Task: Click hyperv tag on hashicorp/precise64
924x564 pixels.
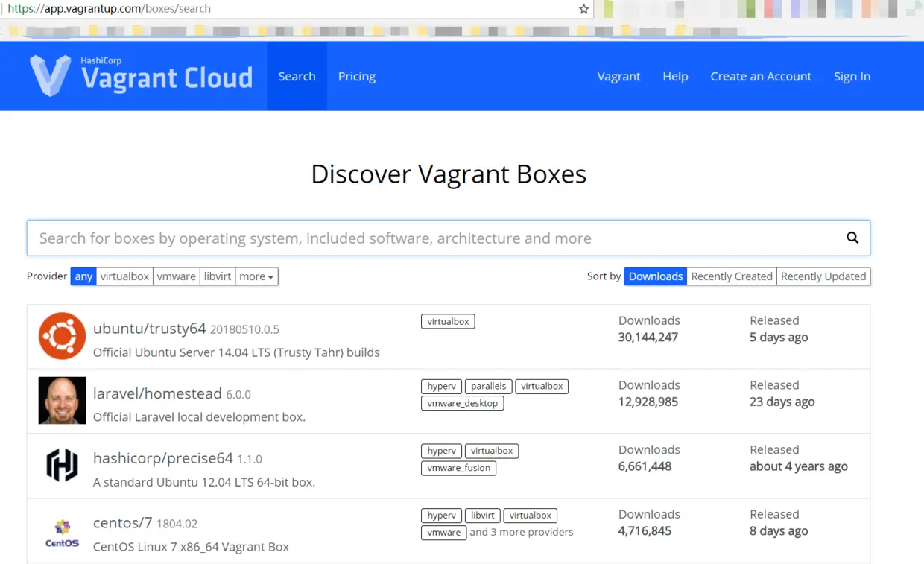Action: tap(441, 451)
